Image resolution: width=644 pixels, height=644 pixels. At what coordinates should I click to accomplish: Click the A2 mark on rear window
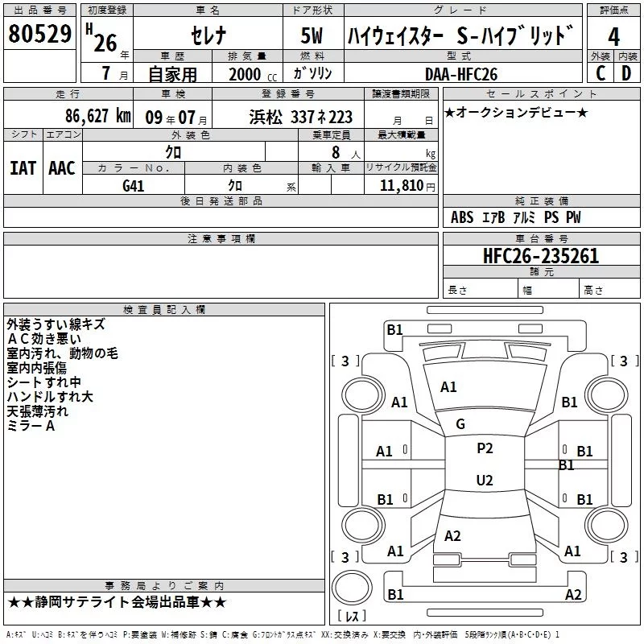click(x=452, y=535)
